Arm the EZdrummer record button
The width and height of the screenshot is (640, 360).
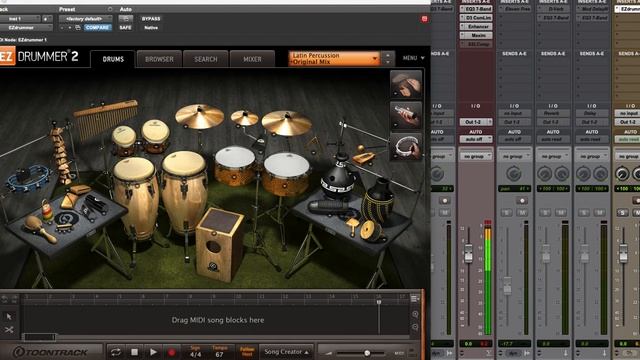tap(171, 352)
